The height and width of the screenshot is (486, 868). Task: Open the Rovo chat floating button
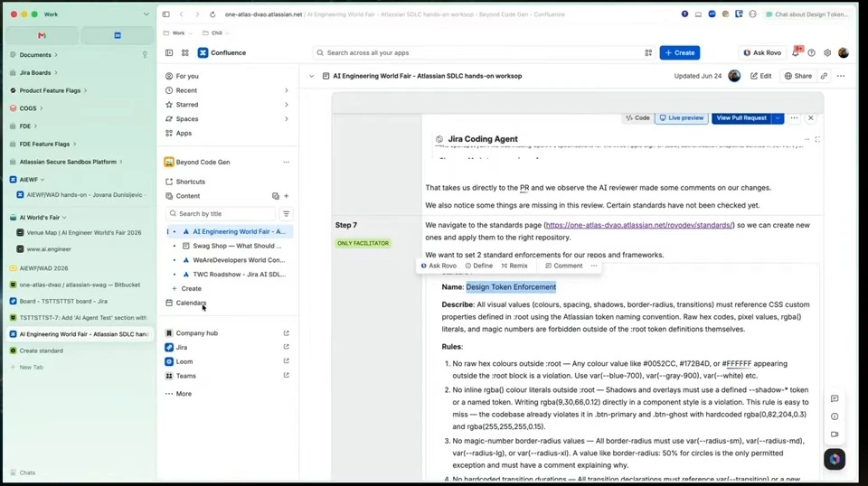(835, 459)
